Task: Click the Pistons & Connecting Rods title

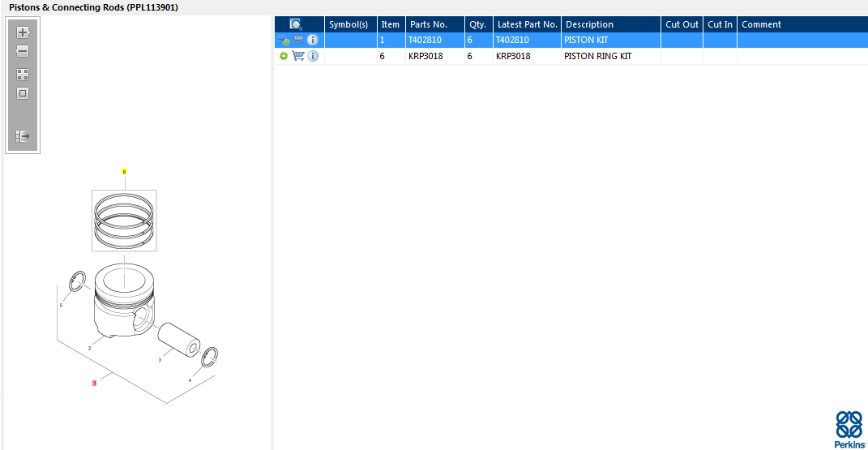Action: pyautogui.click(x=93, y=8)
